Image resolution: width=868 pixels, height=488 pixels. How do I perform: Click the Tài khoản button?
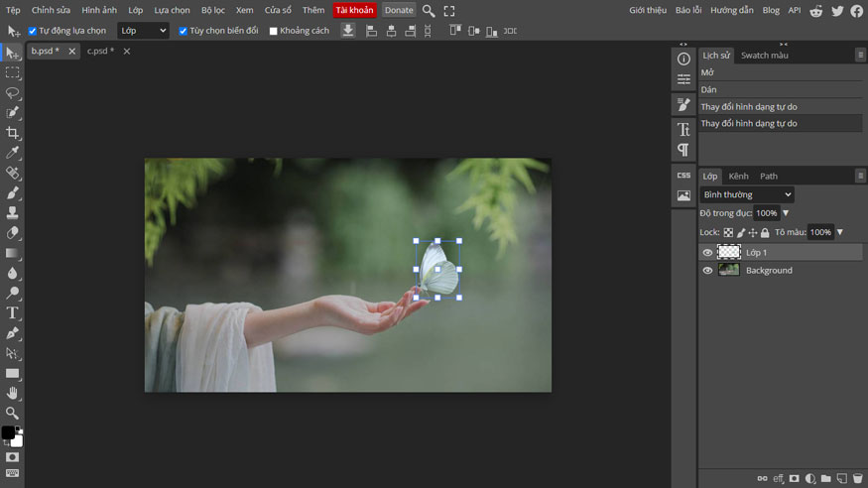pos(354,10)
